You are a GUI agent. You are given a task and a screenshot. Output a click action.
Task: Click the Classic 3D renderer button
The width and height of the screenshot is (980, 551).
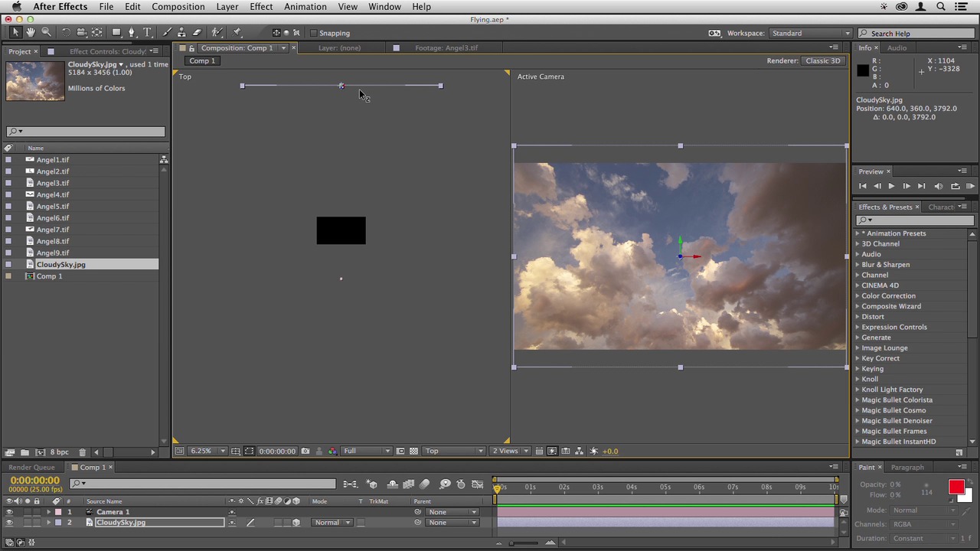822,60
